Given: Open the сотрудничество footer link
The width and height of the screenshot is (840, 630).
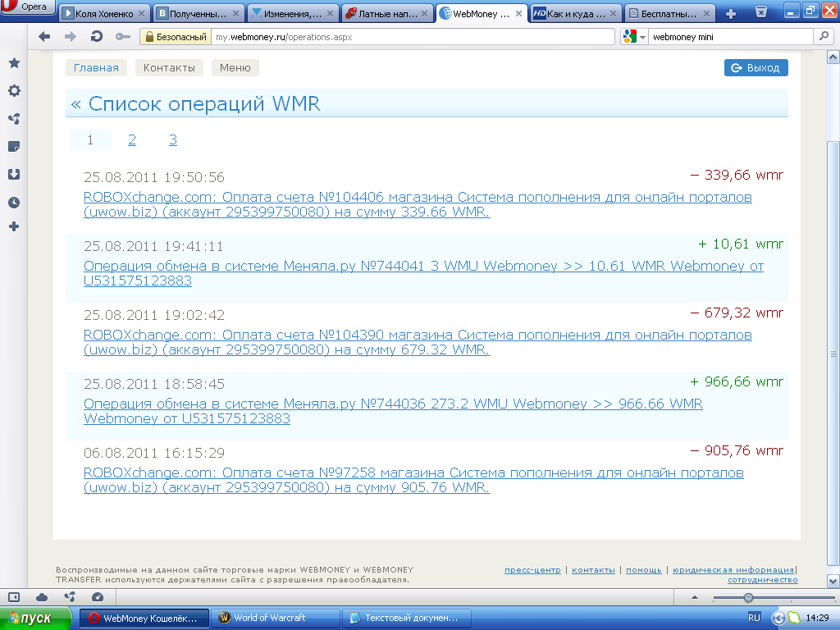Looking at the screenshot, I should 762,580.
